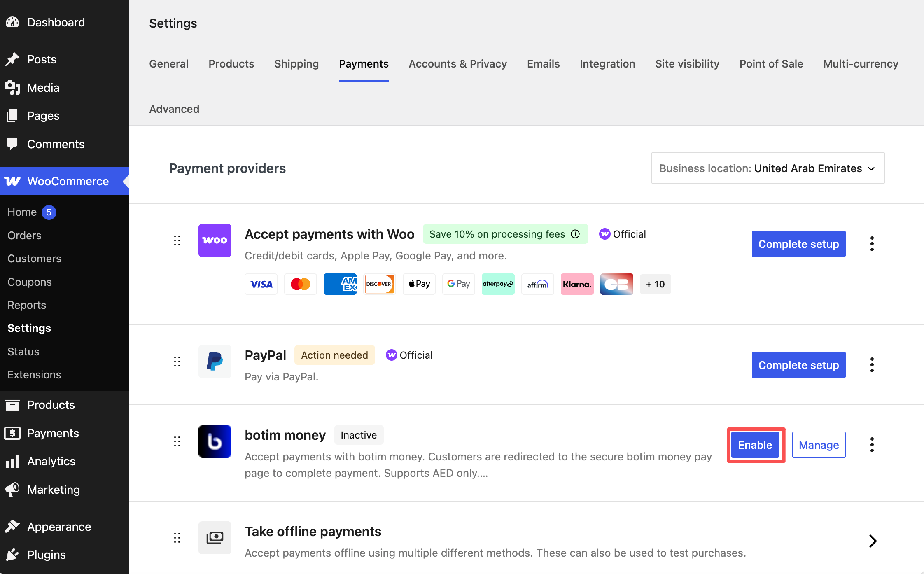Viewport: 924px width, 574px height.
Task: Click the drag handle for Woo payments row
Action: (x=177, y=240)
